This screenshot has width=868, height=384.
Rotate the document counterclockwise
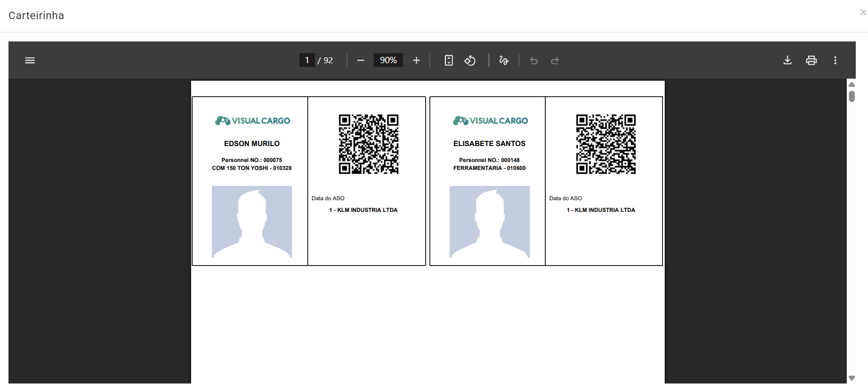pyautogui.click(x=470, y=61)
